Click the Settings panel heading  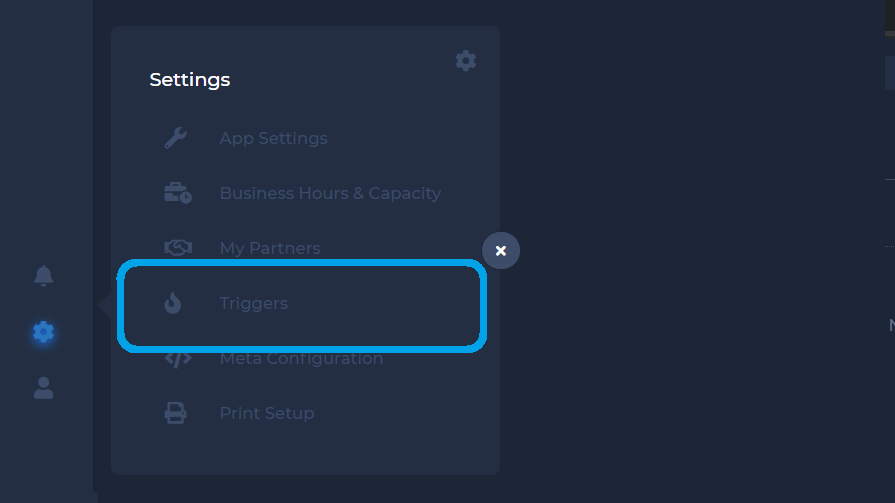[190, 80]
